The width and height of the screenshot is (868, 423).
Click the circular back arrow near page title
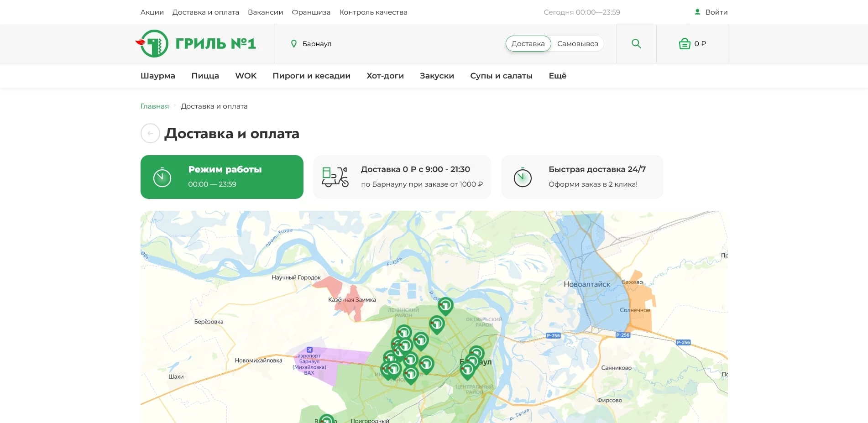[x=150, y=133]
